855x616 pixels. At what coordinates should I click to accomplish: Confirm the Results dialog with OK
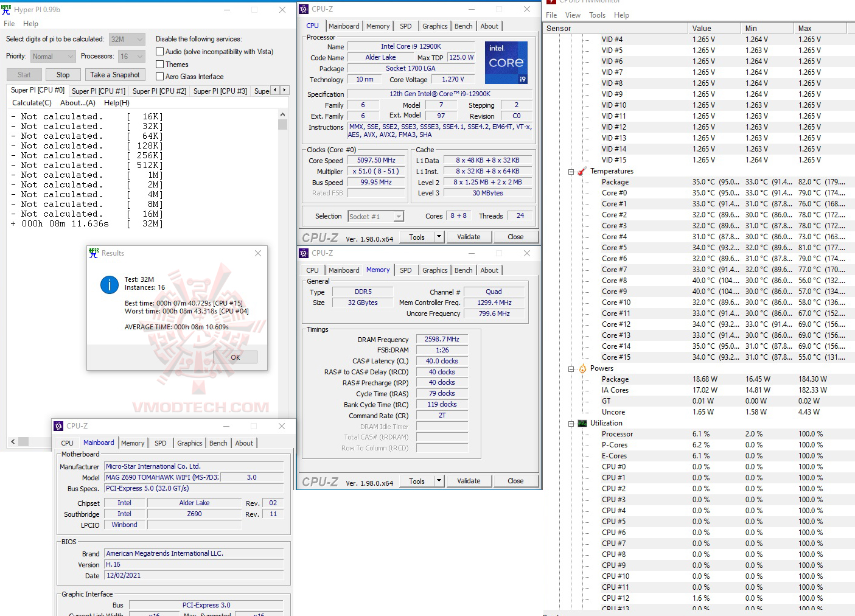click(236, 357)
